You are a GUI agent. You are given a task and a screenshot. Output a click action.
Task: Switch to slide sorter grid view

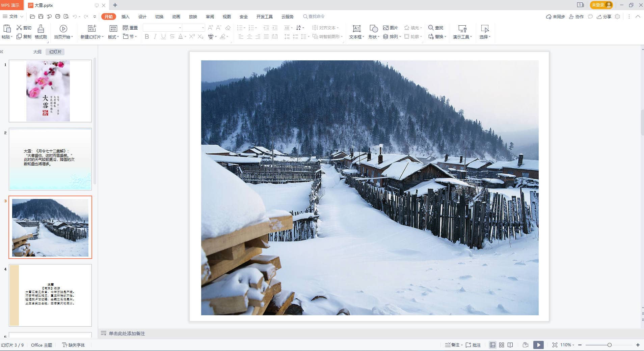(x=502, y=345)
